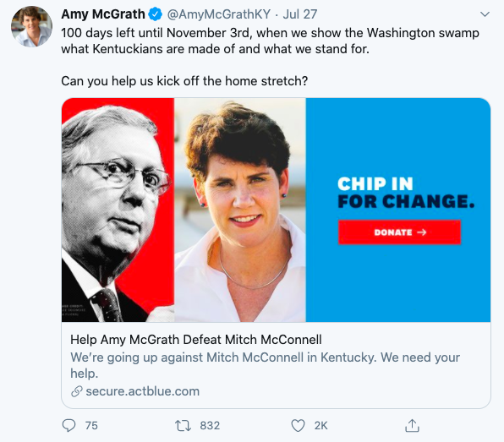This screenshot has height=442, width=504.
Task: Click the secure.actblue.com domain link
Action: (143, 391)
